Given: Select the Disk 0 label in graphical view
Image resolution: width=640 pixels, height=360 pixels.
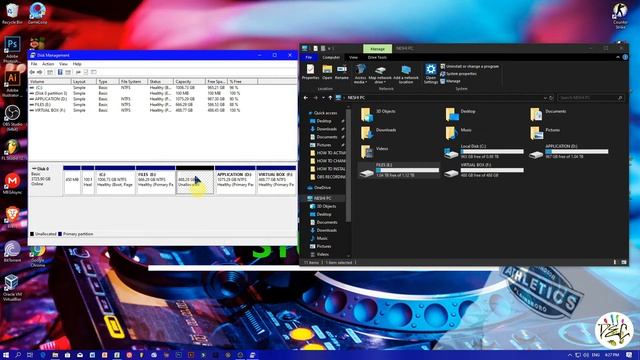Looking at the screenshot, I should click(x=45, y=180).
